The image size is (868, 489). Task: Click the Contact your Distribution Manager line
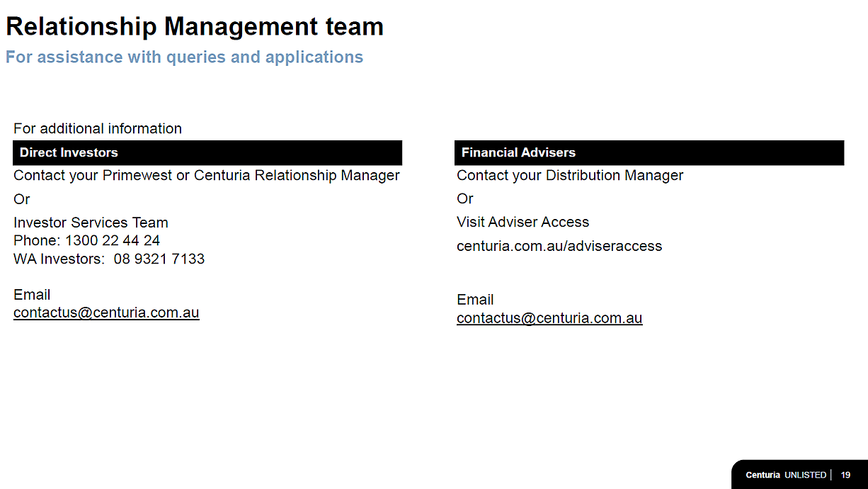(570, 175)
